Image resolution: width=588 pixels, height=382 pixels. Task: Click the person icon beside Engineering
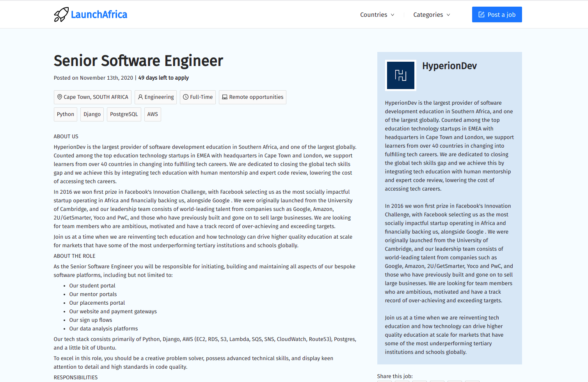tap(140, 97)
